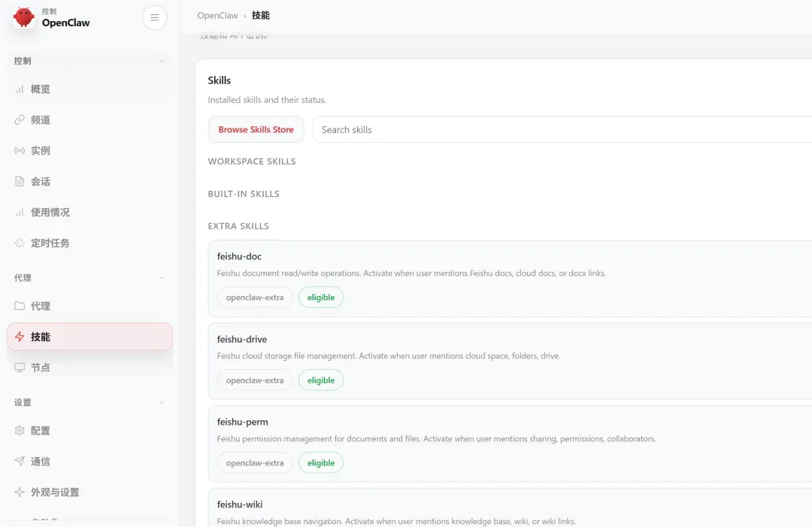Collapse the 控制 section chevron

(x=162, y=61)
